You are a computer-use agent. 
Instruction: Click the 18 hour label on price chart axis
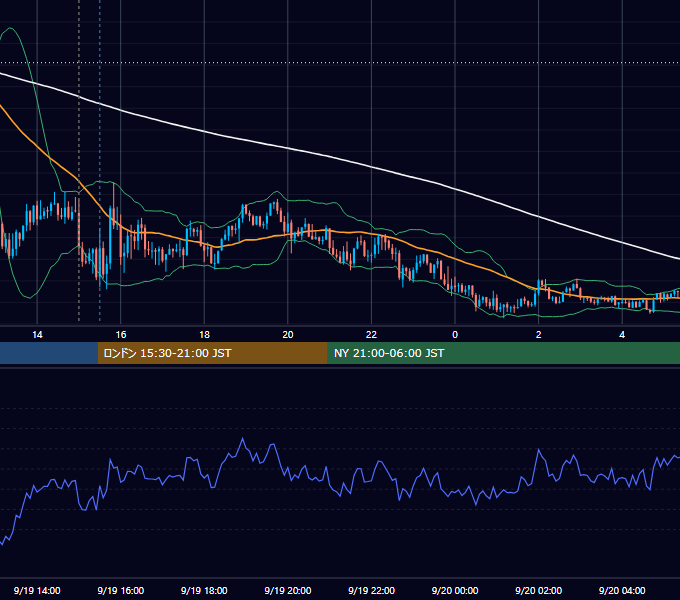click(x=204, y=335)
